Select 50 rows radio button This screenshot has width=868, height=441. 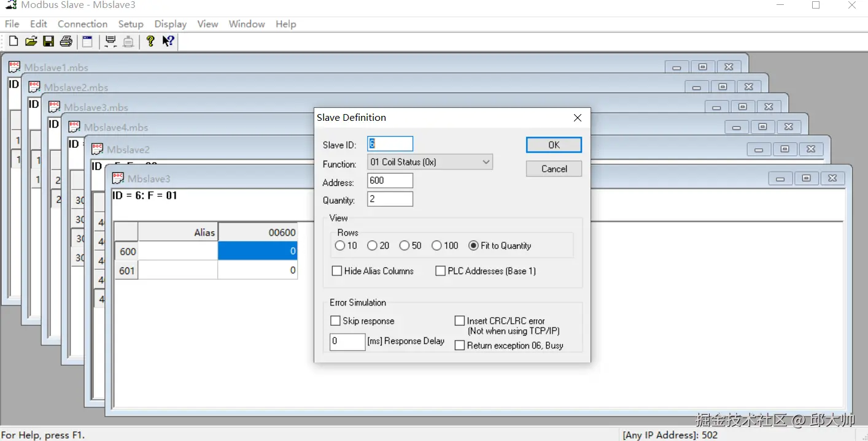pyautogui.click(x=404, y=245)
